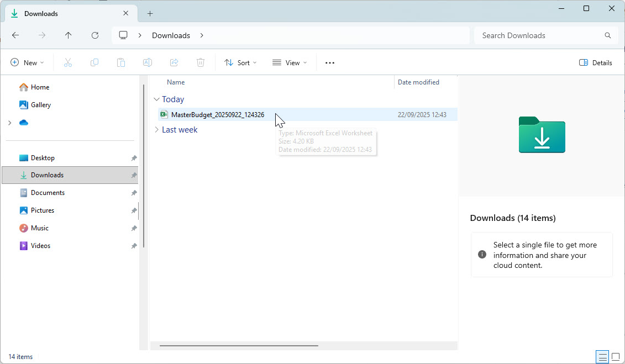This screenshot has width=625, height=364.
Task: Switch to details list view icon
Action: [602, 356]
